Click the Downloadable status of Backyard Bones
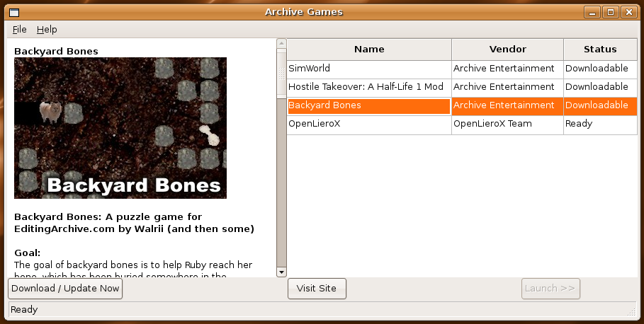Viewport: 644px width, 324px height. tap(600, 106)
